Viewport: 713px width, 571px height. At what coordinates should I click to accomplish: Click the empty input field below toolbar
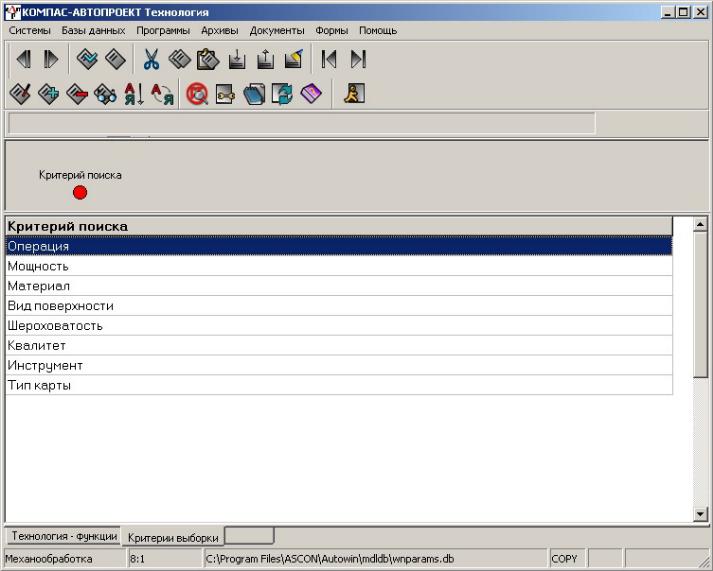(301, 123)
